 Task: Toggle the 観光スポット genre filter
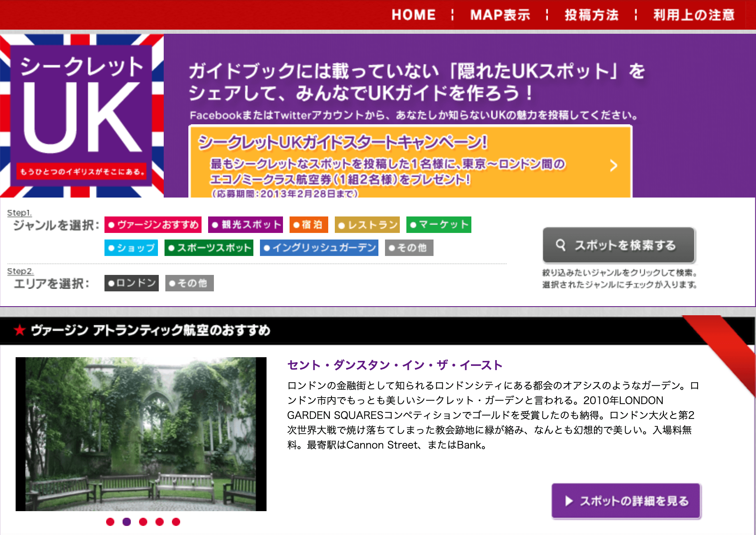click(246, 225)
